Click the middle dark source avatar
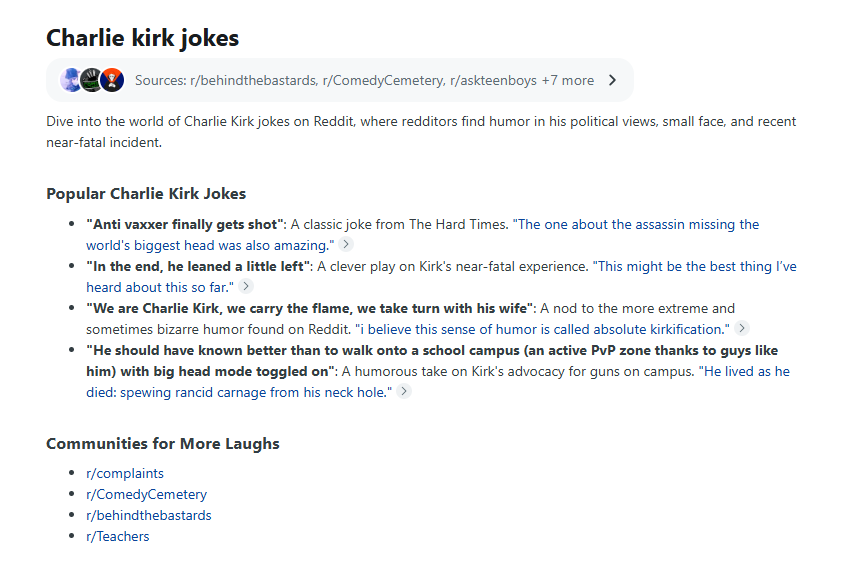This screenshot has height=576, width=845. [x=91, y=80]
